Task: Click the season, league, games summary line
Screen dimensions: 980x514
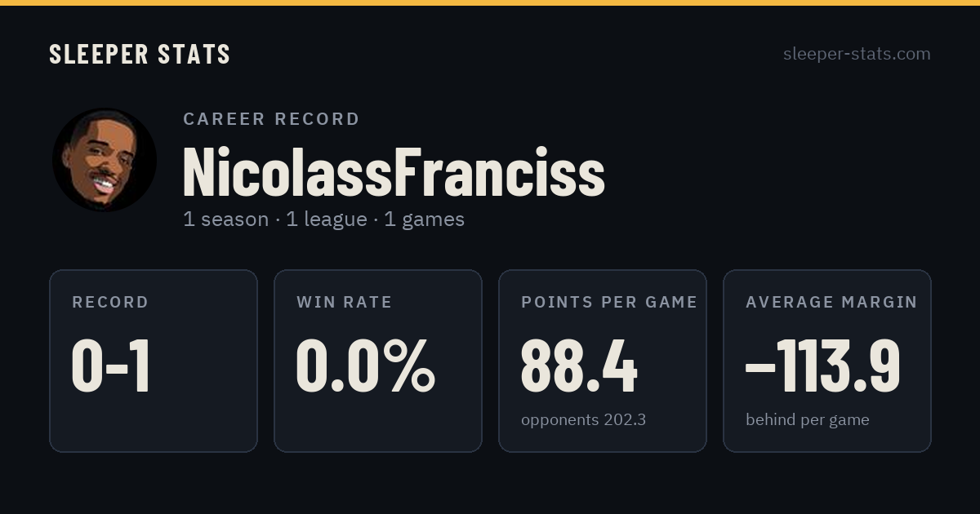Action: click(323, 219)
